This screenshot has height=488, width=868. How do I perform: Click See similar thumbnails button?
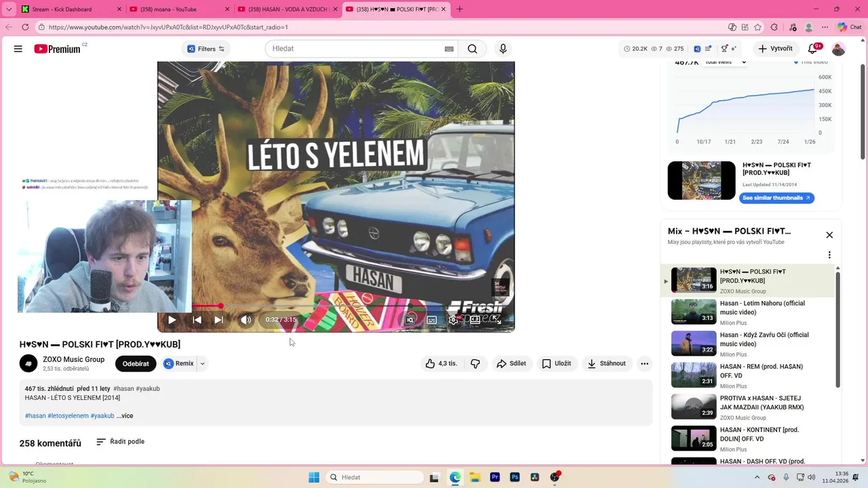pyautogui.click(x=776, y=198)
